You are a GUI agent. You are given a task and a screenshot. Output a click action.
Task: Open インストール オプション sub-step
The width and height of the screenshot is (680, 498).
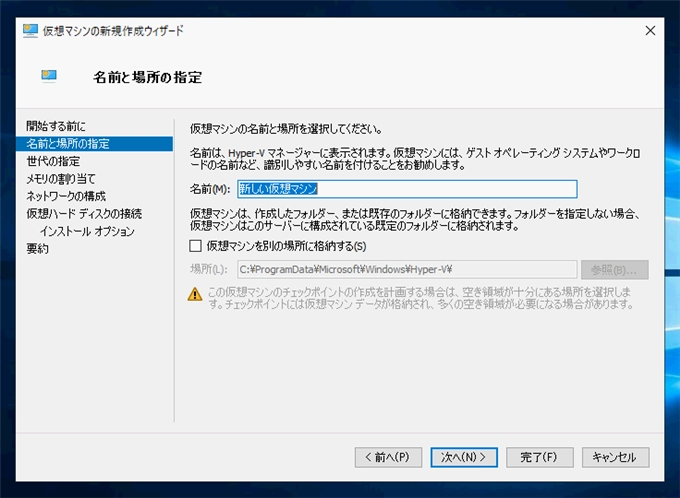(87, 231)
